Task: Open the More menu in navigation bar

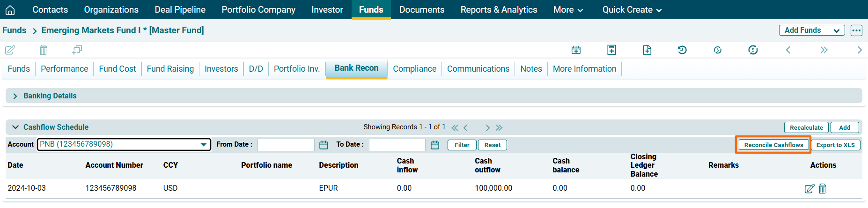Action: click(568, 10)
